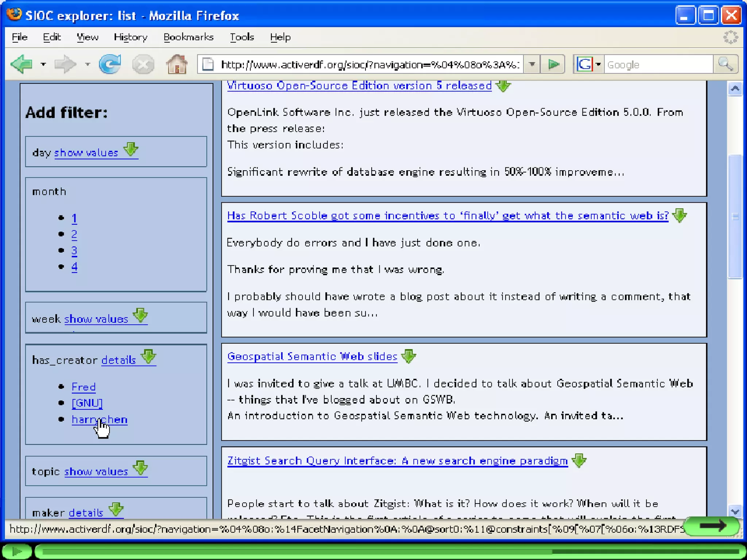The width and height of the screenshot is (747, 560).
Task: Open the File menu
Action: tap(20, 37)
